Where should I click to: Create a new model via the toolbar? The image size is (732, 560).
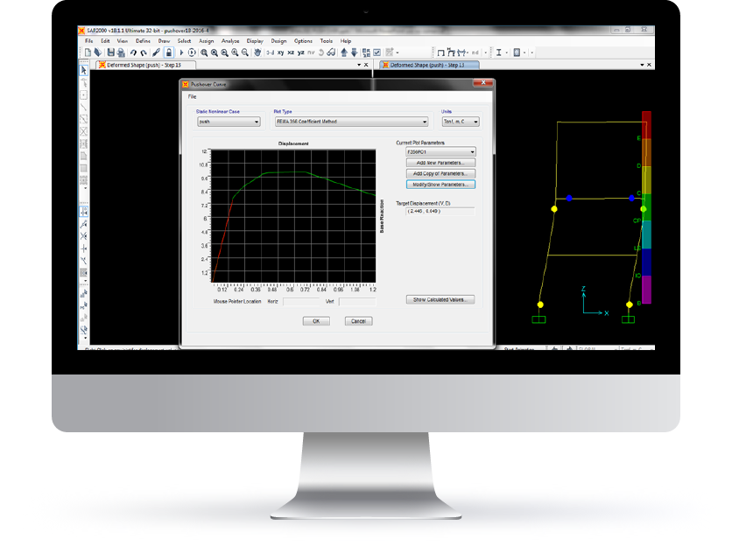coord(88,52)
